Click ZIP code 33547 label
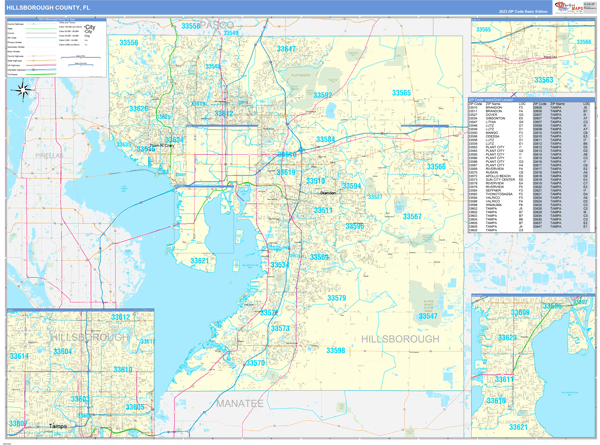 pos(427,316)
